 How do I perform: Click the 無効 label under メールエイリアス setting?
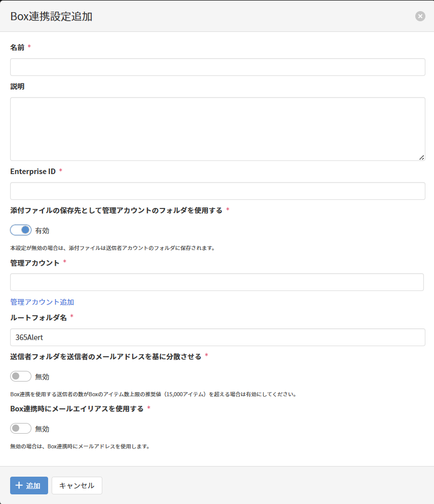tap(42, 429)
